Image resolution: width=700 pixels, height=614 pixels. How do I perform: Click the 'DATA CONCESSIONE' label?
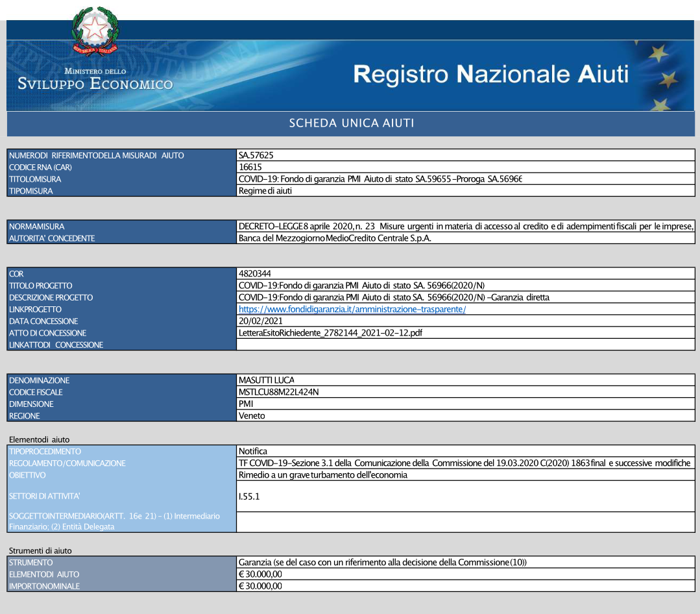[x=43, y=321]
